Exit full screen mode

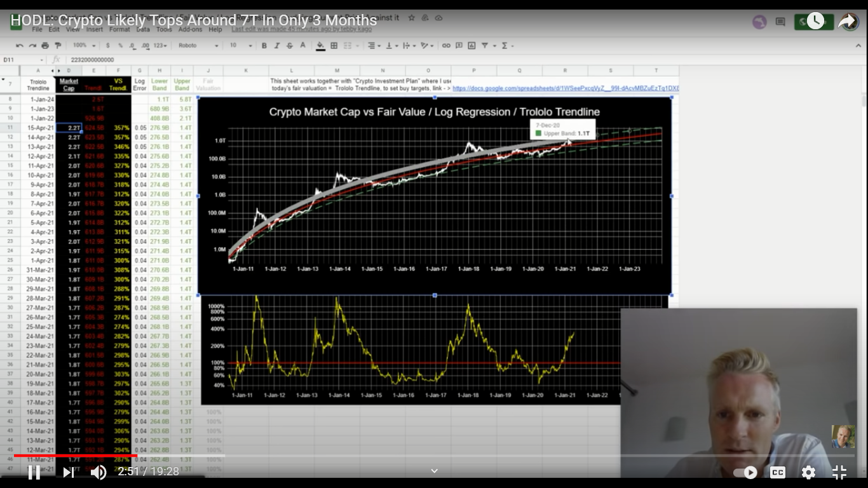(x=839, y=472)
